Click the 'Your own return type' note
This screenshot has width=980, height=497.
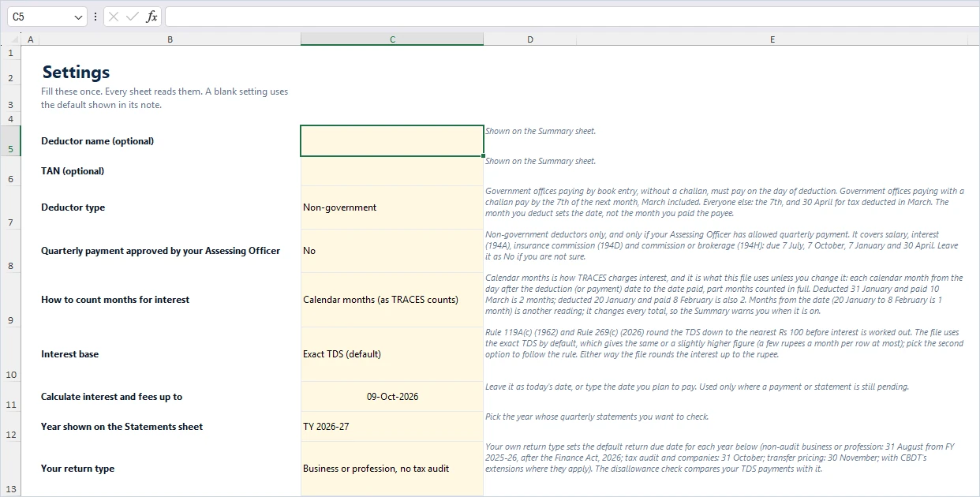click(720, 458)
